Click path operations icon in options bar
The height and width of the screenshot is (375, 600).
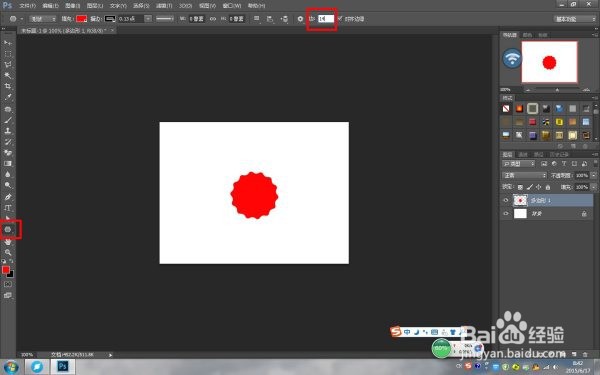coord(257,19)
